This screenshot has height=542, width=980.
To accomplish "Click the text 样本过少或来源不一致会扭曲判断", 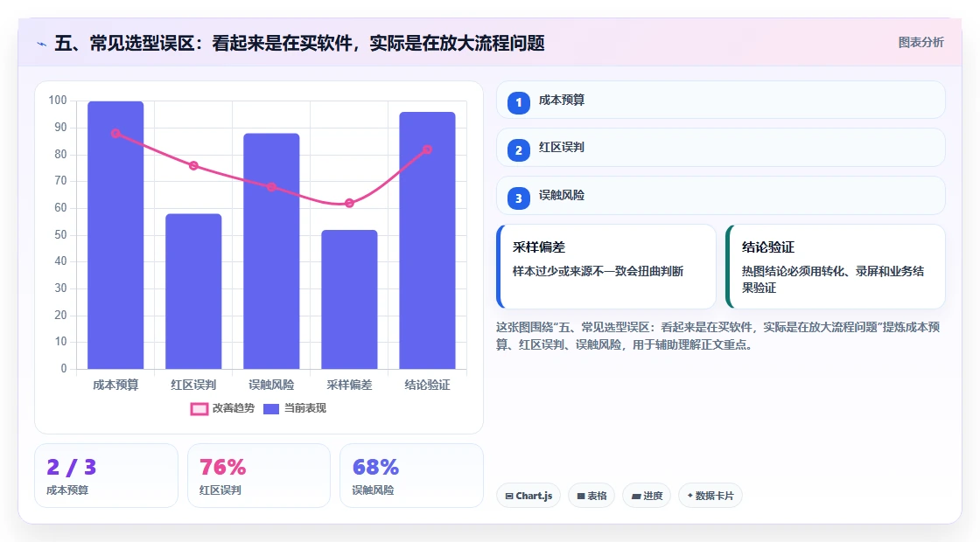I will (598, 272).
